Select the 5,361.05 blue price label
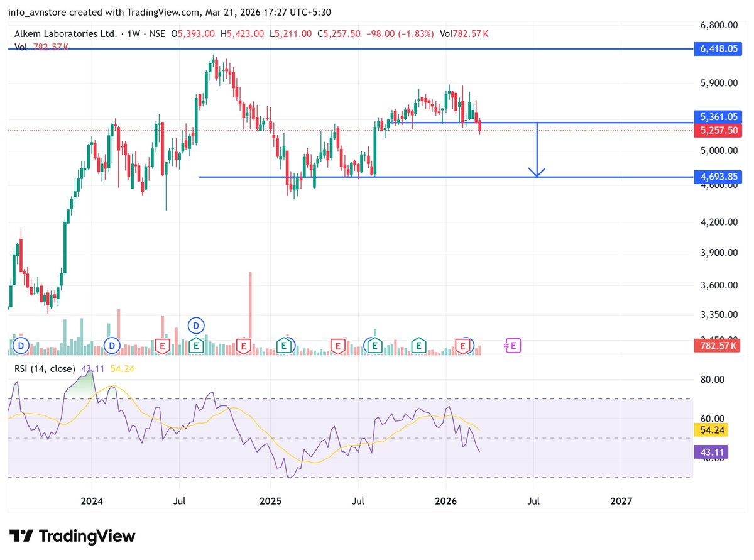This screenshot has height=560, width=754. 718,117
